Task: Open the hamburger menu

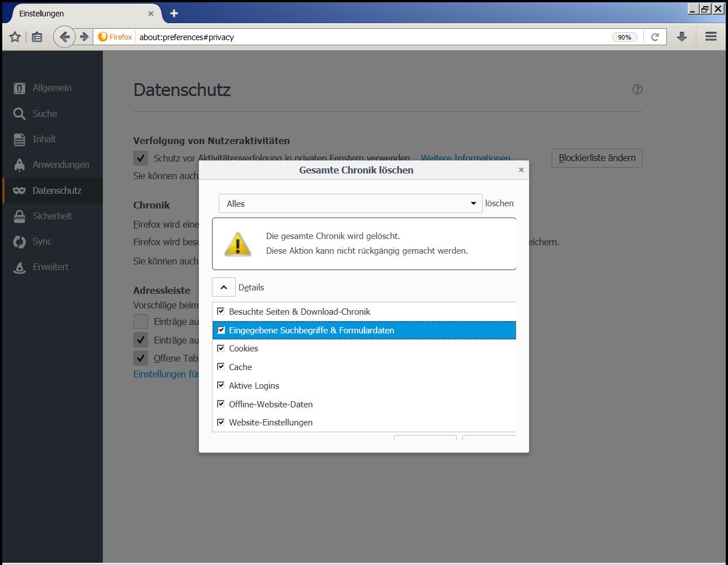Action: (x=711, y=37)
